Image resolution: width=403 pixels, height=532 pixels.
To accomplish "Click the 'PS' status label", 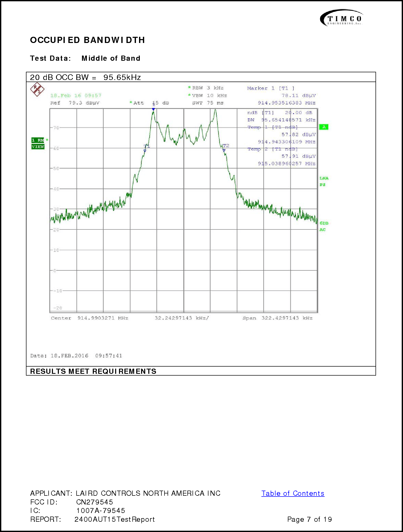I will (322, 185).
